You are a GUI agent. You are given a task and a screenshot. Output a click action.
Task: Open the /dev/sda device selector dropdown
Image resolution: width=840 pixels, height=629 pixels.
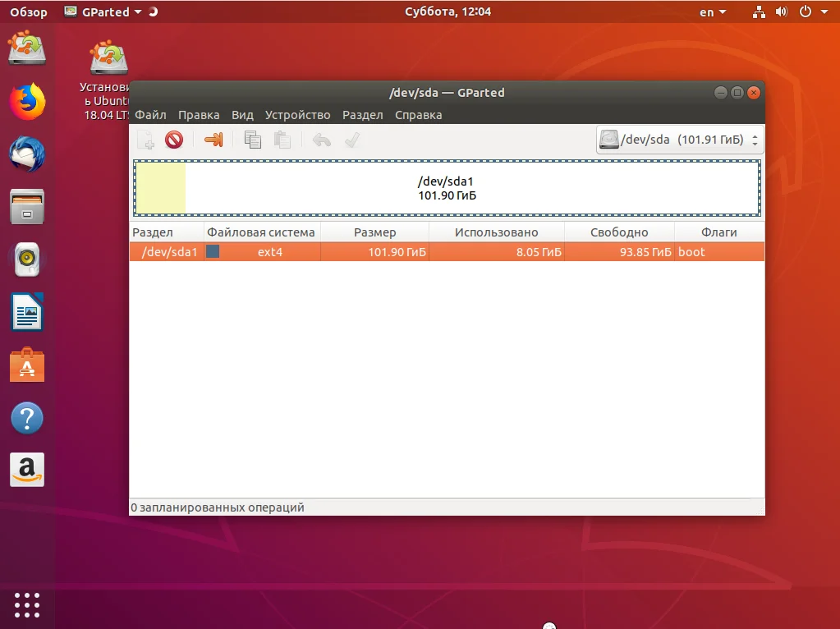(679, 140)
